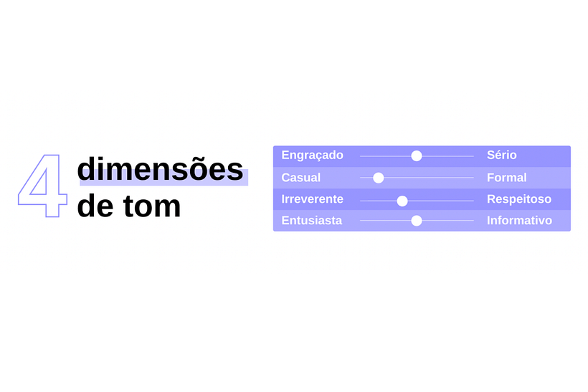Click the Informativo label
Viewport: 588px width, 392px height.
(519, 220)
